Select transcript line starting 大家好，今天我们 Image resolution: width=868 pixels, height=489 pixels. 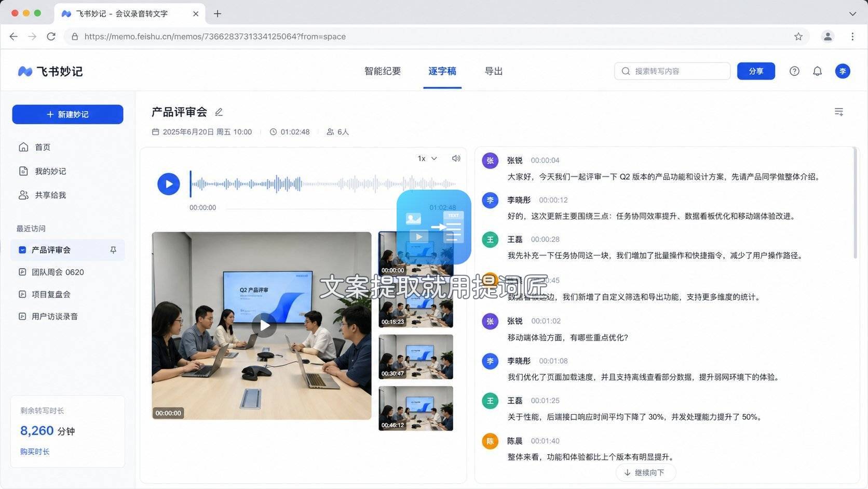(x=664, y=177)
